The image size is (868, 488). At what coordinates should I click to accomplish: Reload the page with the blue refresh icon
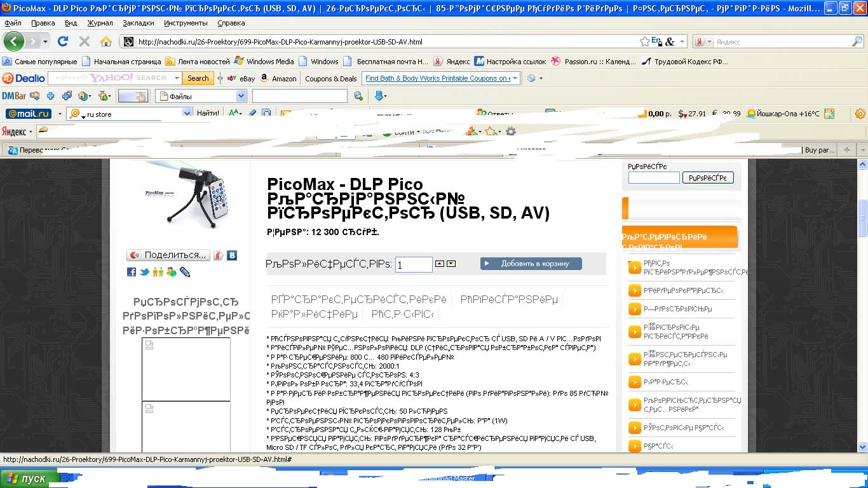tap(62, 42)
